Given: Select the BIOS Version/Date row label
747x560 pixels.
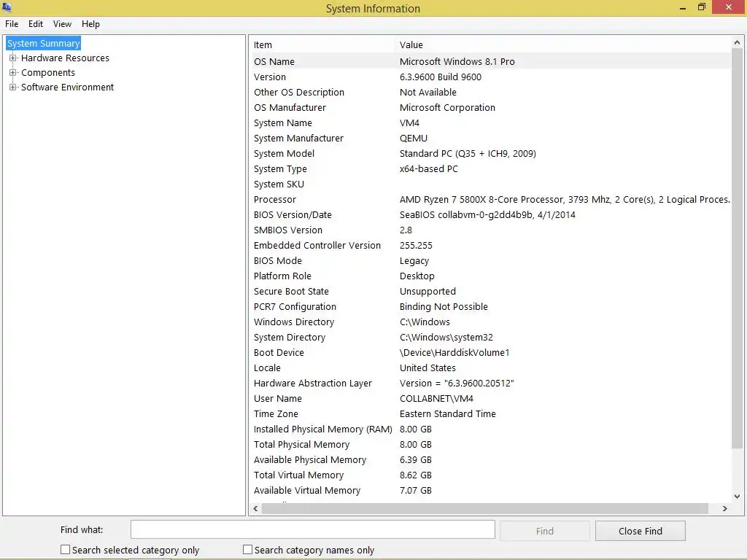Looking at the screenshot, I should click(293, 215).
